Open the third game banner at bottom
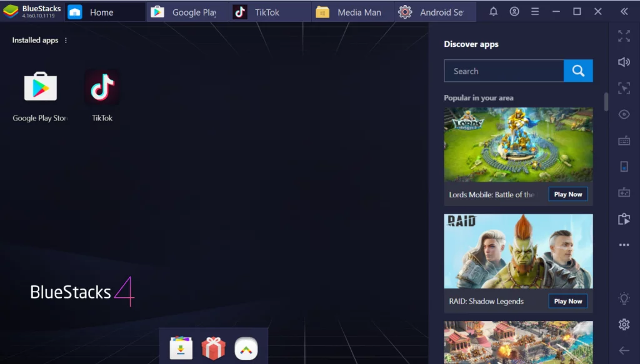 coord(518,342)
